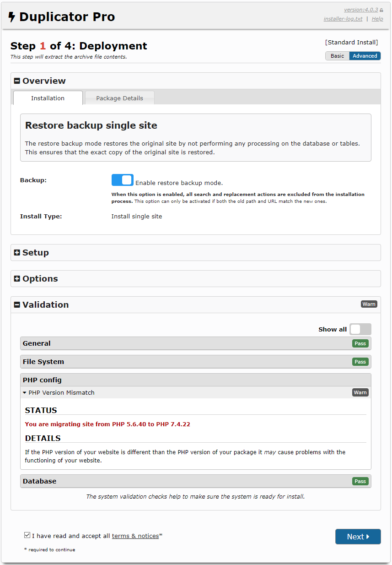Collapse Overview using its minus icon

pos(17,81)
